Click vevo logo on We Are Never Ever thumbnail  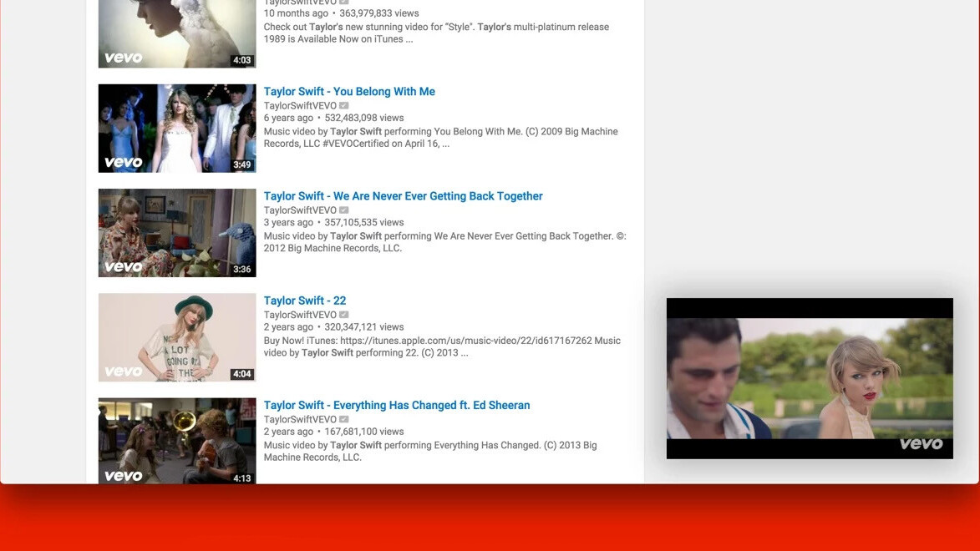(123, 267)
